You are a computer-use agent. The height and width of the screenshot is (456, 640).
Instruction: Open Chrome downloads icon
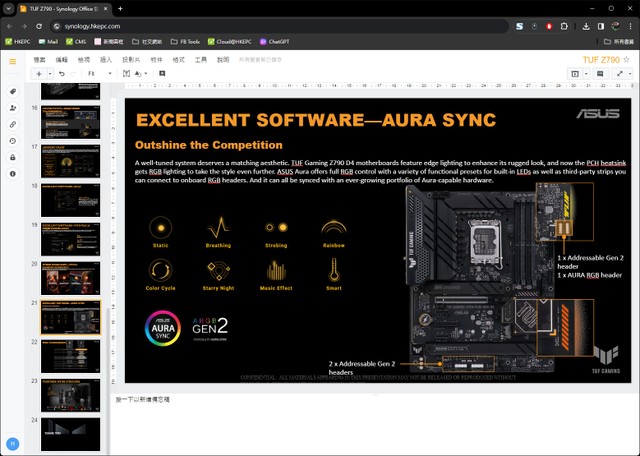pos(586,26)
